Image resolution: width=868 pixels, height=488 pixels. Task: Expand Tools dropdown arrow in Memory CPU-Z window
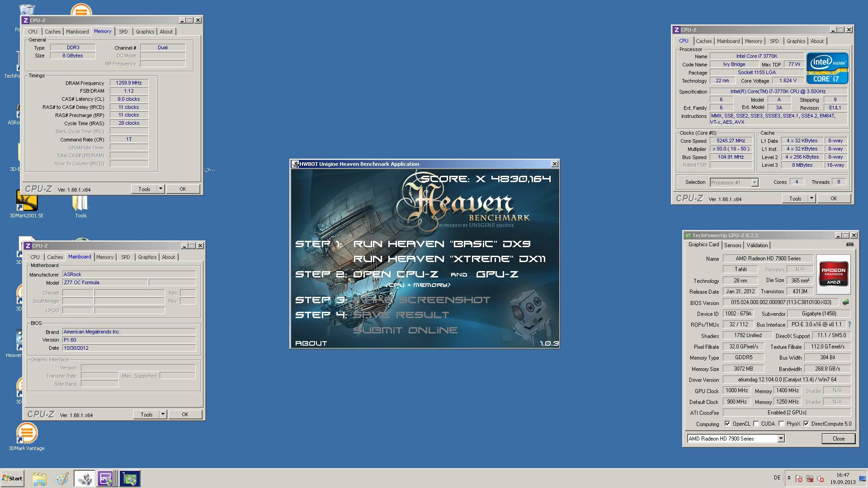point(160,189)
